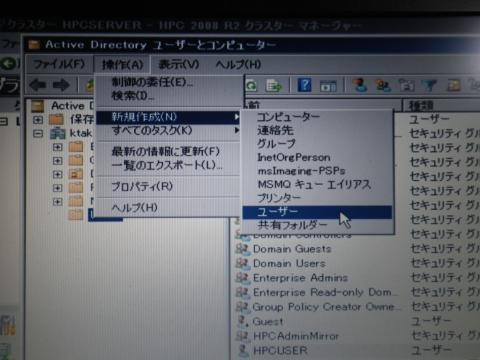
Task: Select the Group Policy Creator Owne... entry
Action: [x=327, y=307]
